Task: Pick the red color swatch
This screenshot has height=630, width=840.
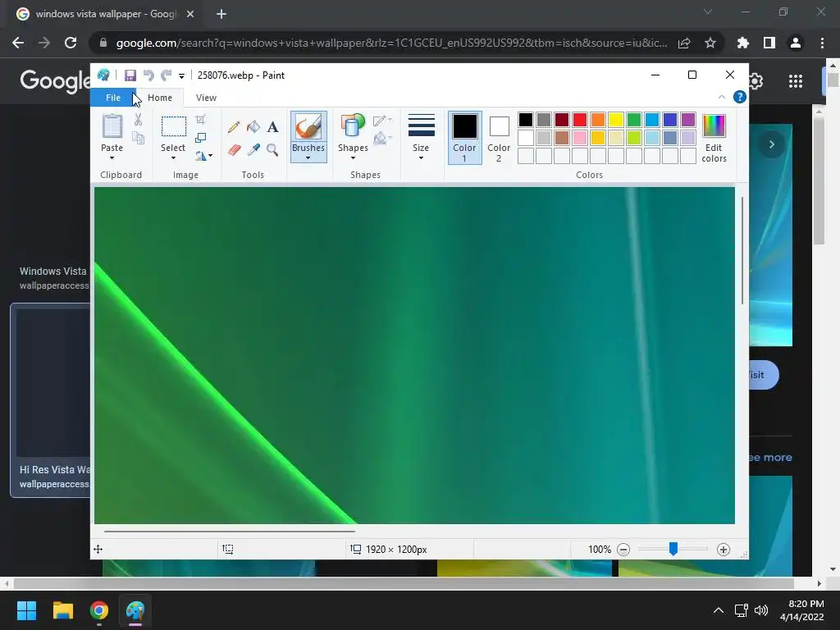Action: [580, 120]
